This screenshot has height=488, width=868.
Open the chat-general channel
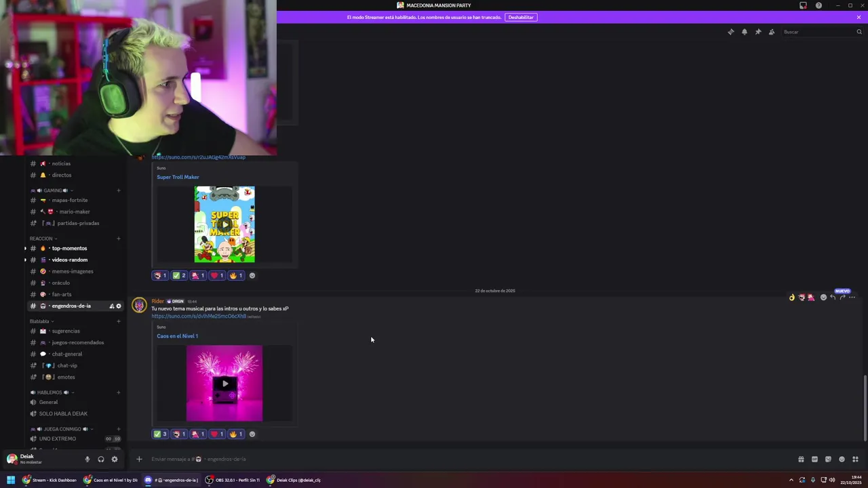click(x=76, y=354)
